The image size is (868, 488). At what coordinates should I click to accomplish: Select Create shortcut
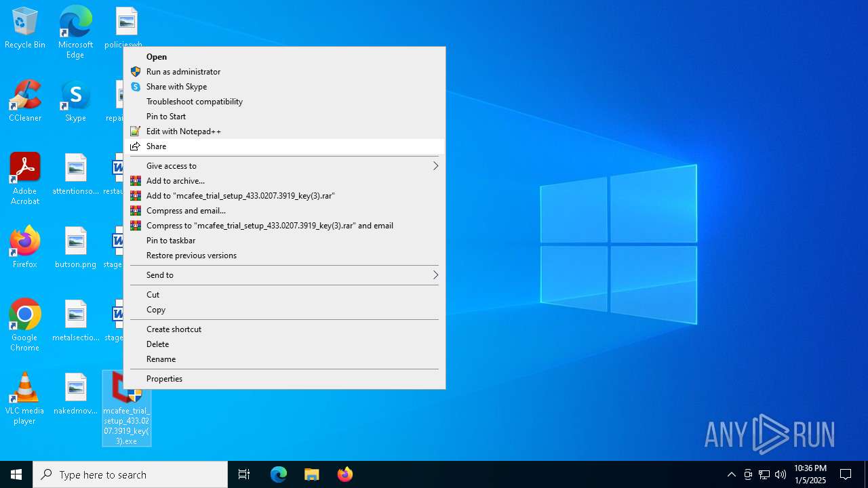tap(284, 329)
